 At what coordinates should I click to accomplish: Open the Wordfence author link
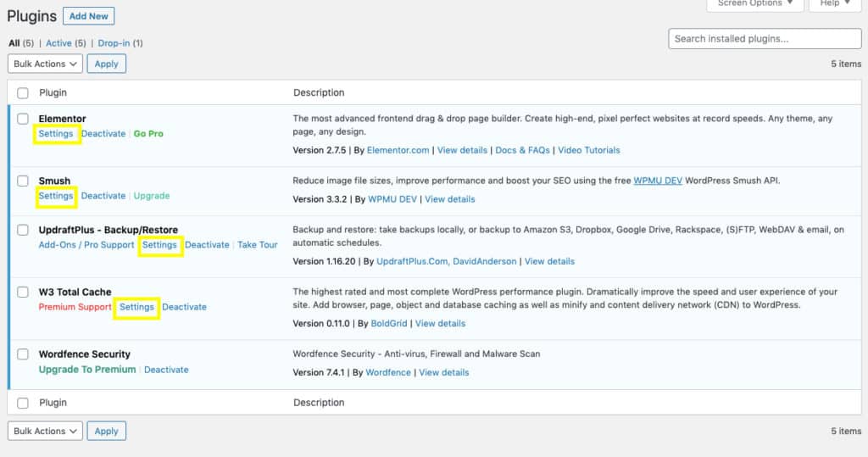click(x=388, y=372)
